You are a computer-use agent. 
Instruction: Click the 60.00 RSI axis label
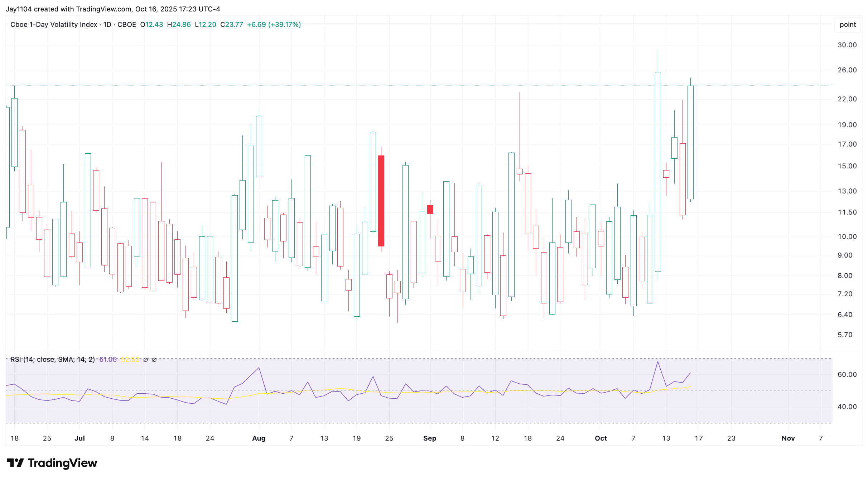847,374
